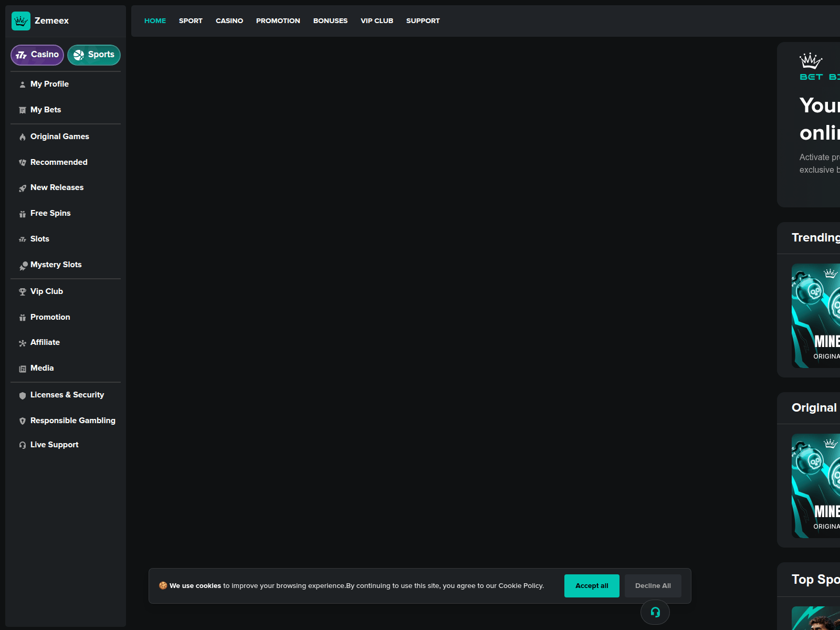Accept all cookies

pos(592,585)
